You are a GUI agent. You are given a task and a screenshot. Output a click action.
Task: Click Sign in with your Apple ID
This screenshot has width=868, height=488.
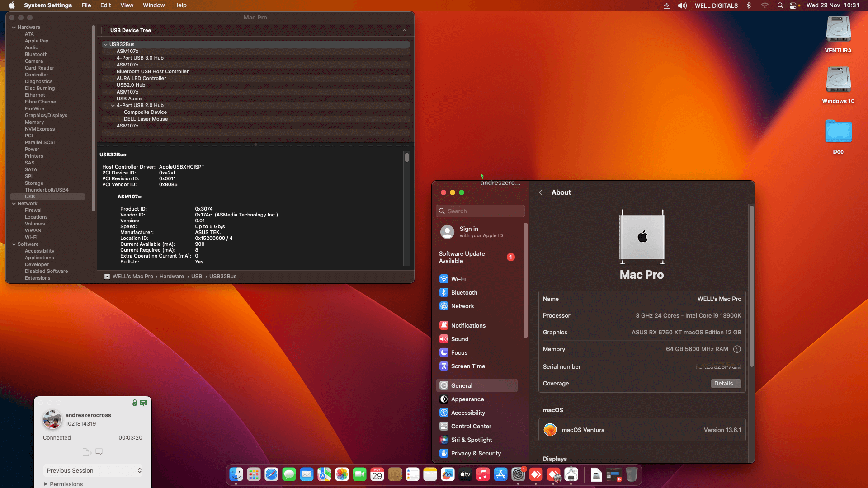coord(481,232)
